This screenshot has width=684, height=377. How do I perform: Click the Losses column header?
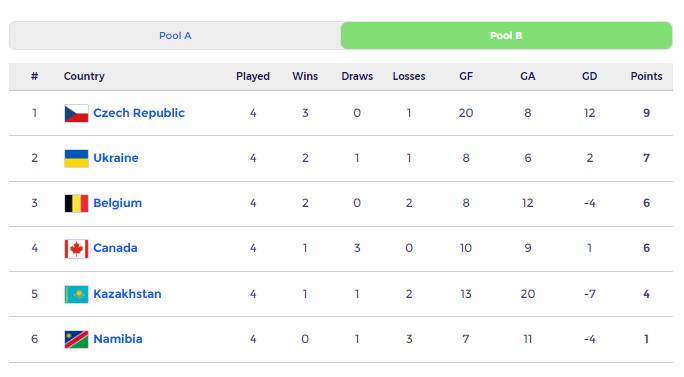[409, 76]
